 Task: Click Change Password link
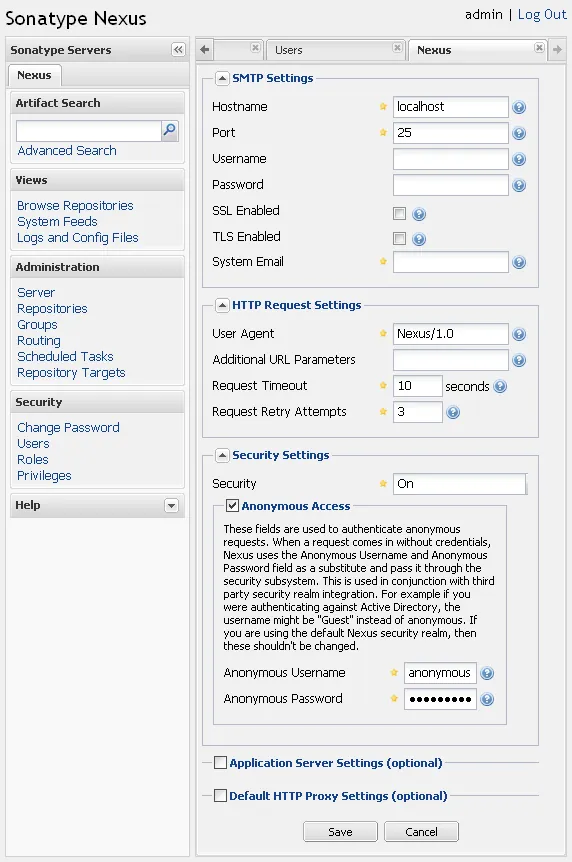[x=68, y=427]
